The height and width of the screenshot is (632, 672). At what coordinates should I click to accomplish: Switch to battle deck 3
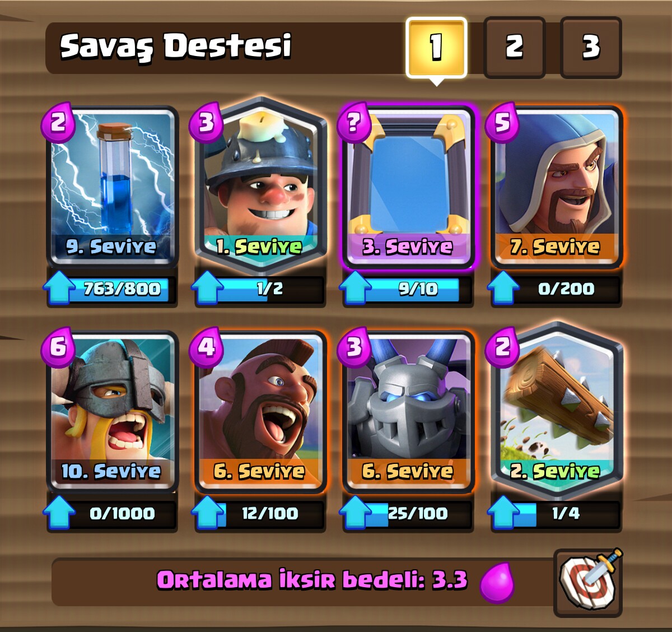[591, 47]
